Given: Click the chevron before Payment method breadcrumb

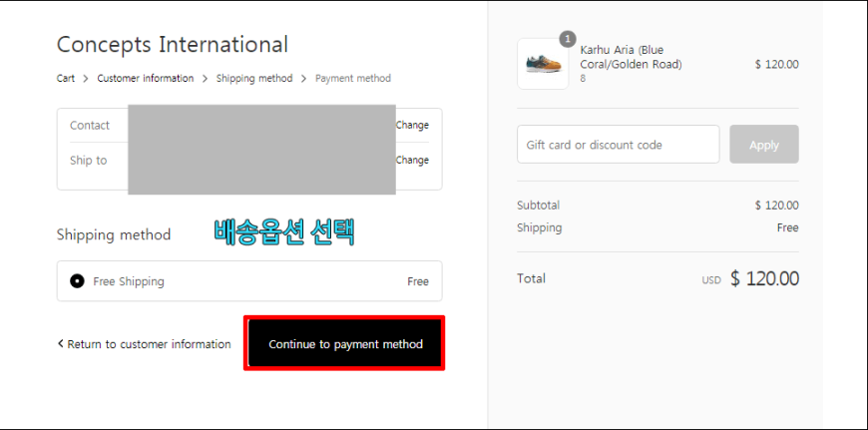Looking at the screenshot, I should 304,79.
